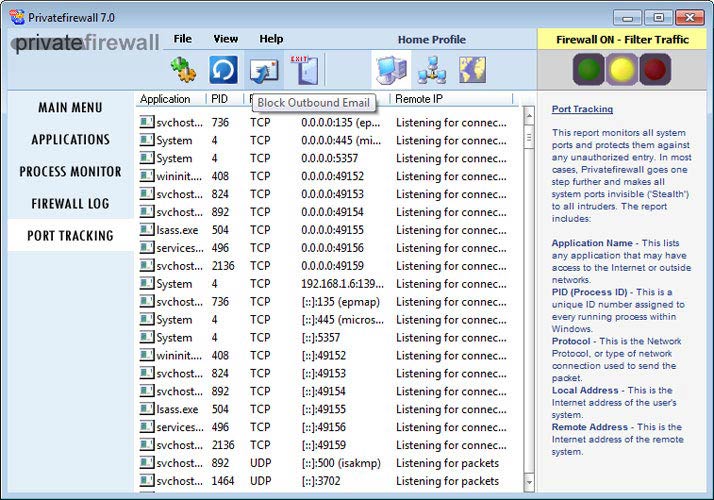Click the scrollbar down arrow
714x500 pixels.
coord(529,482)
